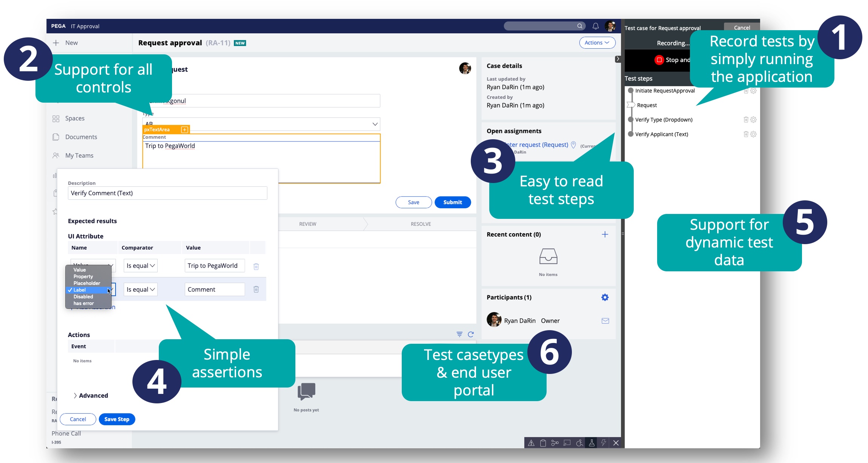The image size is (868, 463).
Task: Click the notification bell icon
Action: [596, 26]
